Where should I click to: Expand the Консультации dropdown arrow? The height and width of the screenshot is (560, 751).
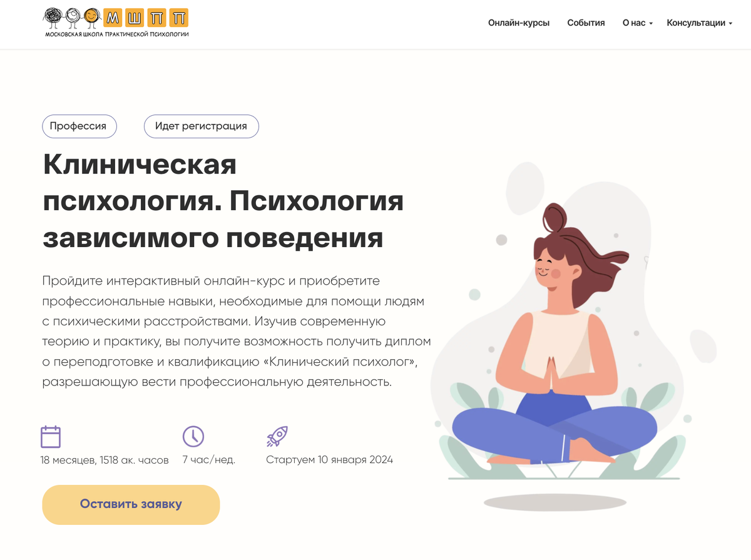730,24
